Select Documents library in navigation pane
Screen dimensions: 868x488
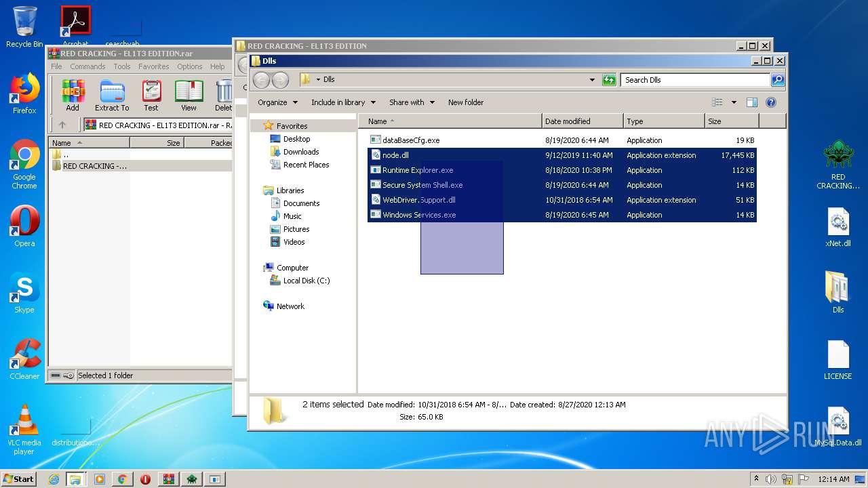[301, 203]
